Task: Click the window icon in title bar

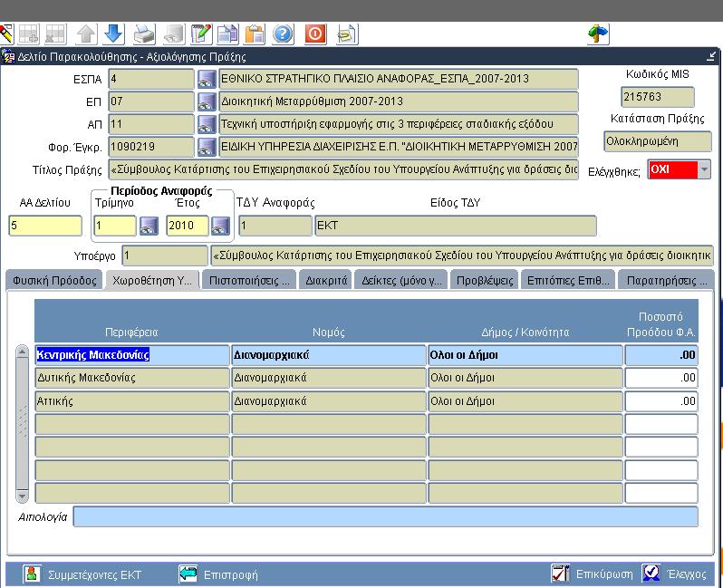Action: coord(8,57)
